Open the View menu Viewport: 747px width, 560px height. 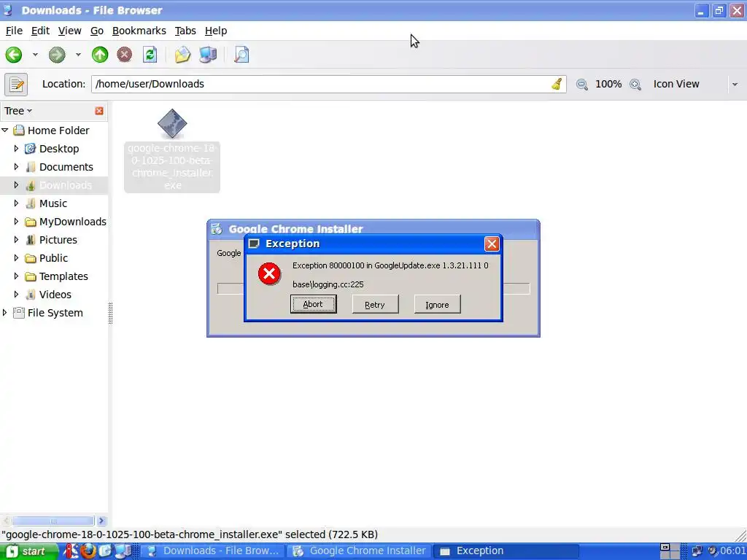tap(69, 31)
